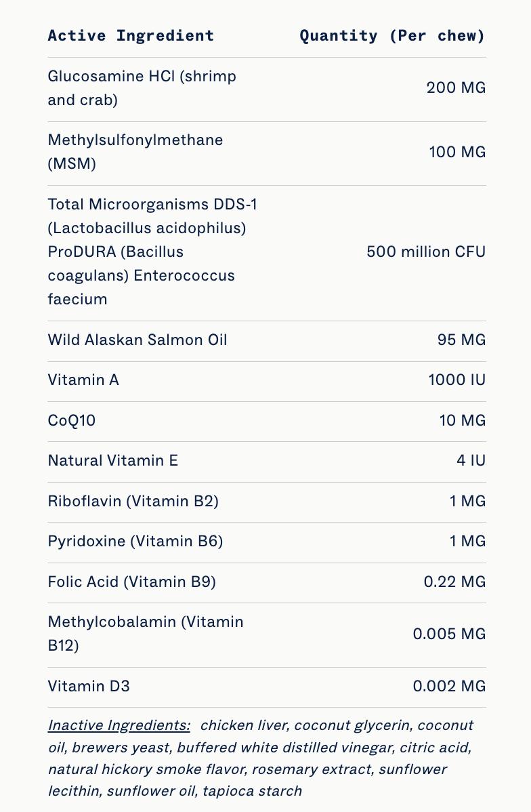Click the Riboflavin (Vitamin B2) ingredient
531x812 pixels.
pyautogui.click(x=133, y=502)
